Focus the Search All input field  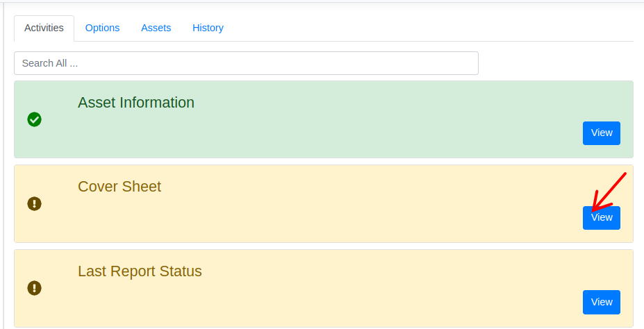point(246,63)
